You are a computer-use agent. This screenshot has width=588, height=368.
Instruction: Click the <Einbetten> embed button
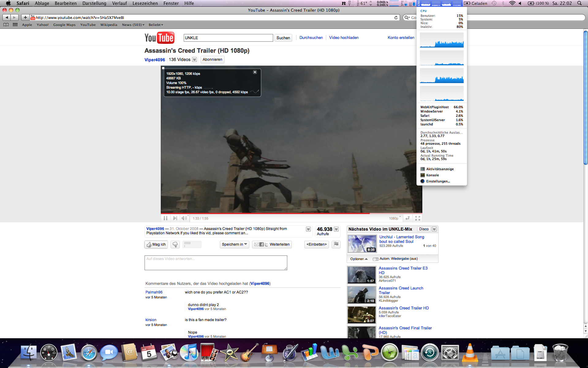pos(317,244)
